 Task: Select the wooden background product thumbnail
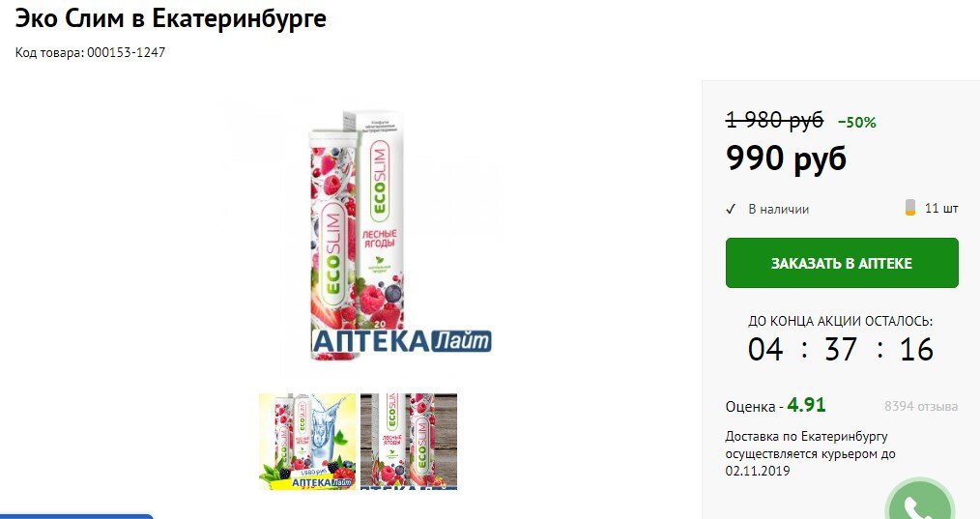coord(409,441)
